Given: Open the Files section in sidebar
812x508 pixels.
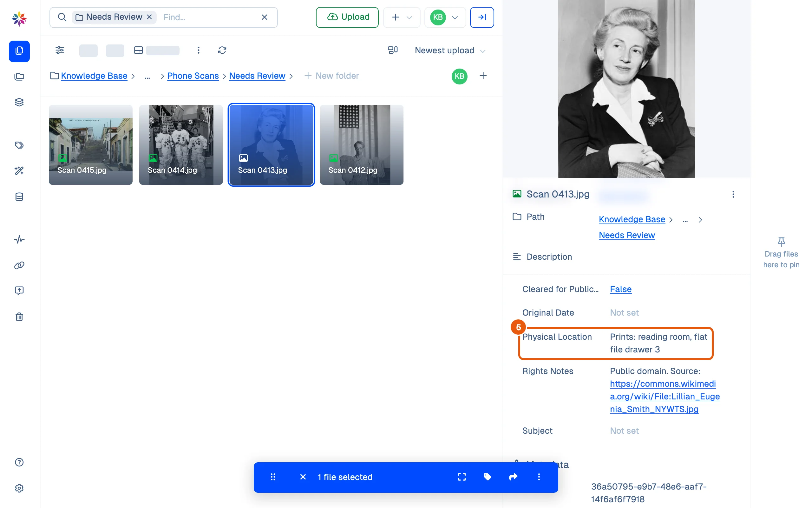Looking at the screenshot, I should (19, 51).
